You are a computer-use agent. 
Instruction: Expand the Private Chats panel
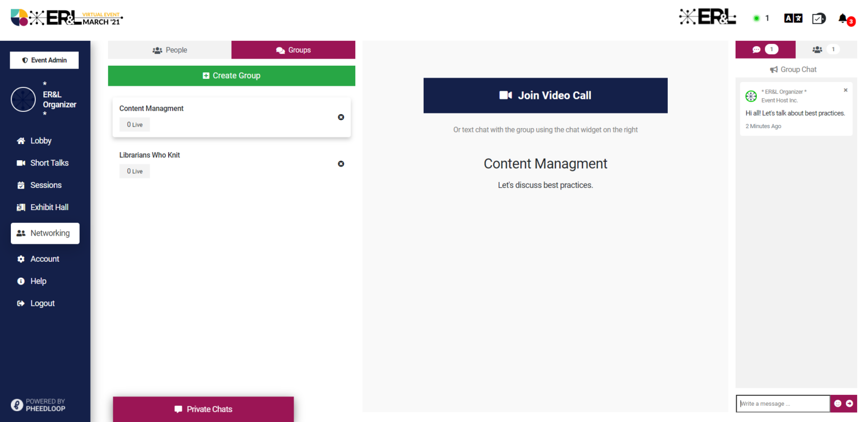pyautogui.click(x=203, y=409)
